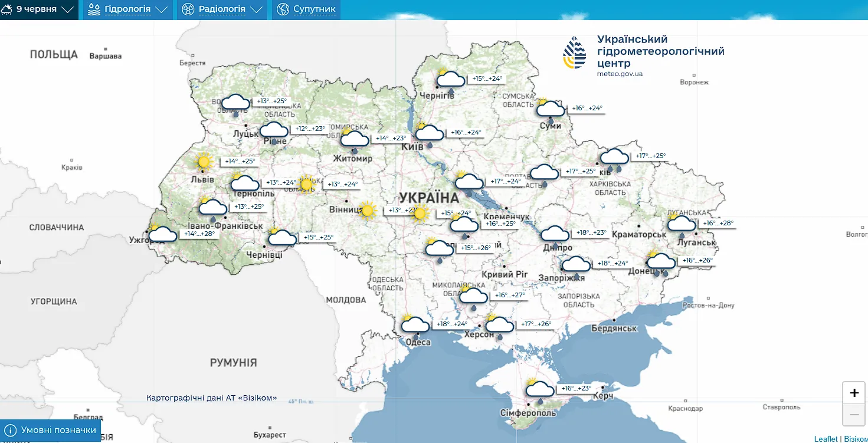The height and width of the screenshot is (443, 868).
Task: Select the sunny icon at Вінниця
Action: point(368,210)
